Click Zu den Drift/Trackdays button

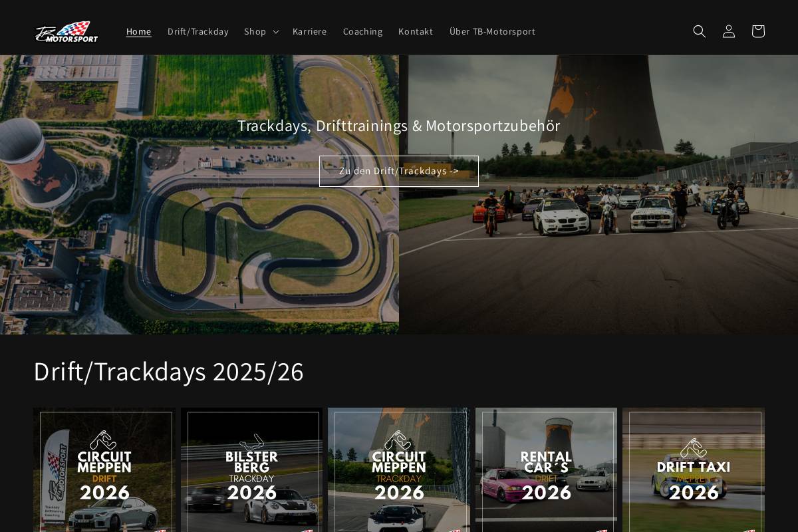(399, 171)
